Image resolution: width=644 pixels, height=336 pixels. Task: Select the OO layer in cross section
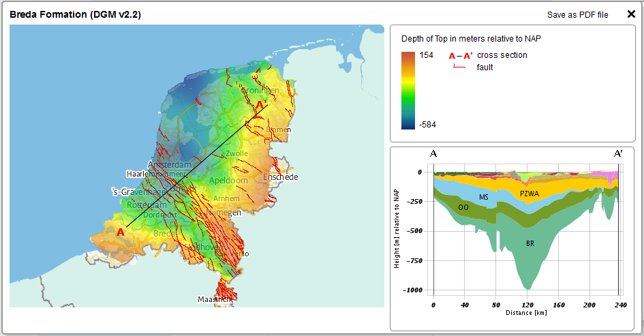(463, 207)
